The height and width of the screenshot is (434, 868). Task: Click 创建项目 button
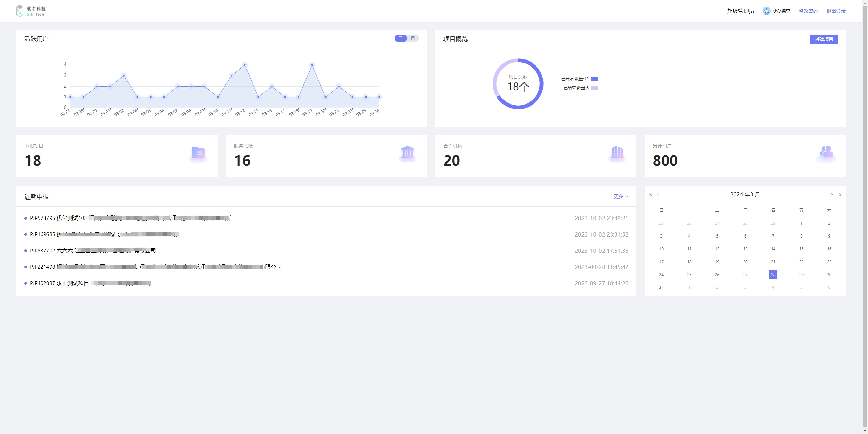[x=824, y=39]
